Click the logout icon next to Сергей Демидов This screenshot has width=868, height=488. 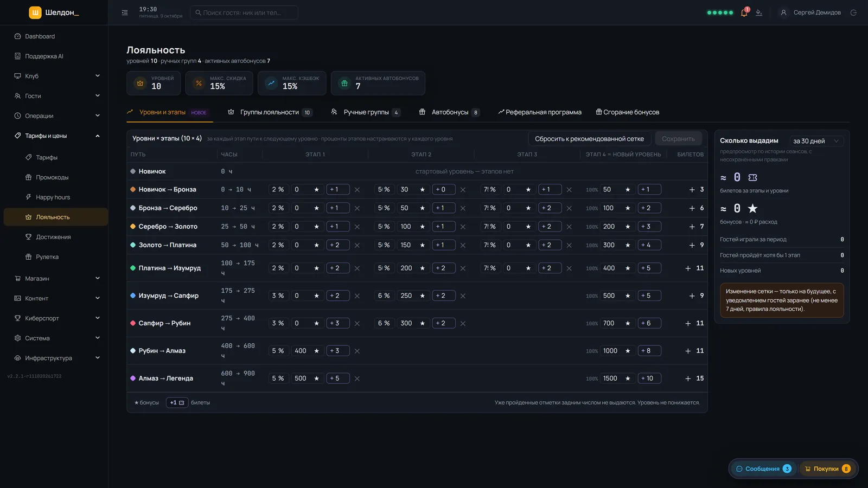coord(853,12)
